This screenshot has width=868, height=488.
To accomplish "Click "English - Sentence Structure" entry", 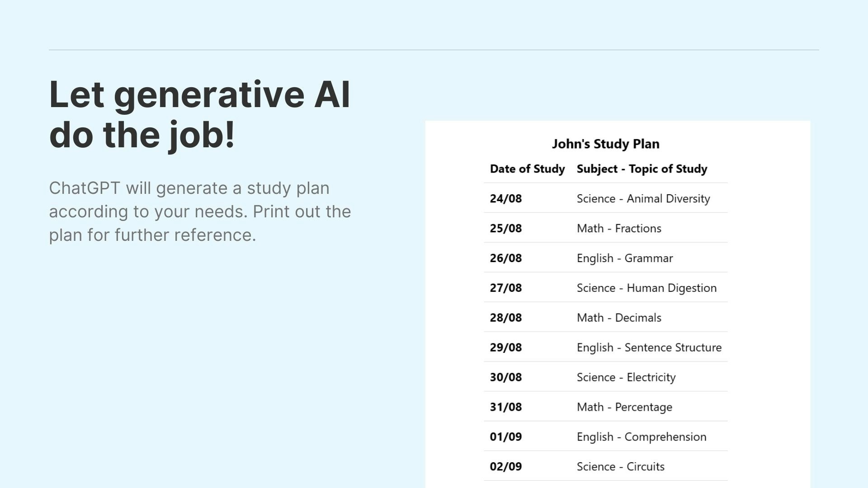I will pyautogui.click(x=649, y=347).
